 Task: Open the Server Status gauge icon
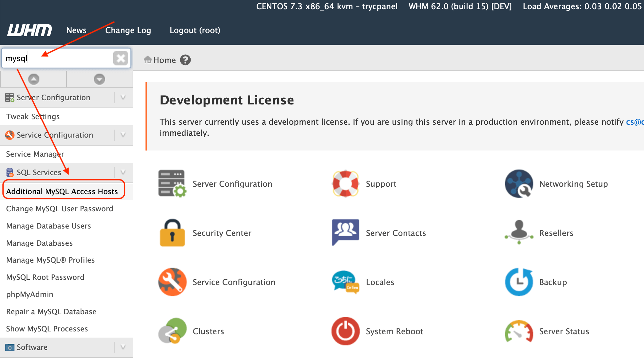click(519, 331)
